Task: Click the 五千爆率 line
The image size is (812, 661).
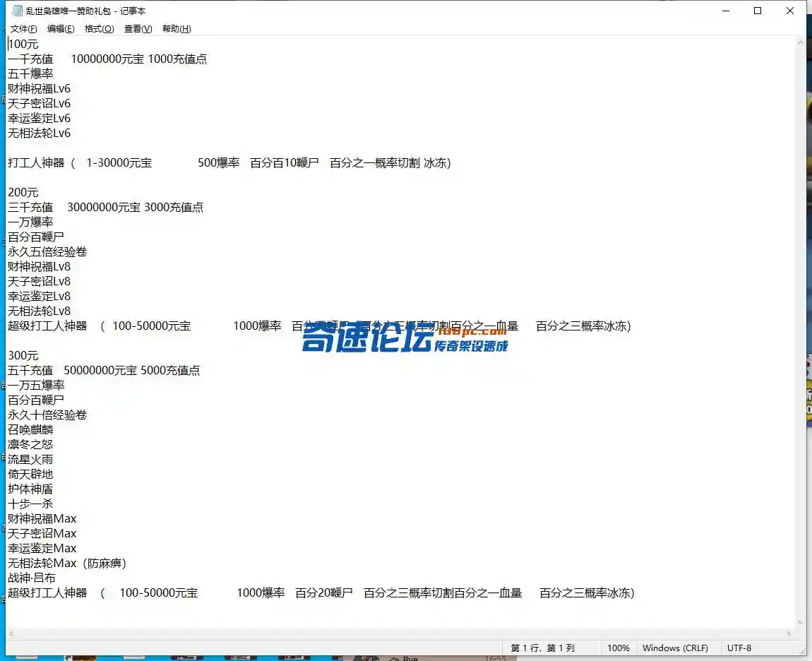Action: pos(30,73)
